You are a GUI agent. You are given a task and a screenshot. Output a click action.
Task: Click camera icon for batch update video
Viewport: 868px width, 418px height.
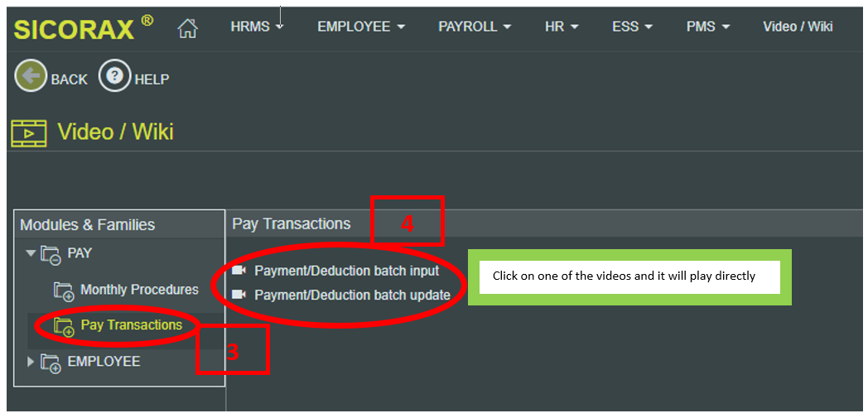(239, 295)
